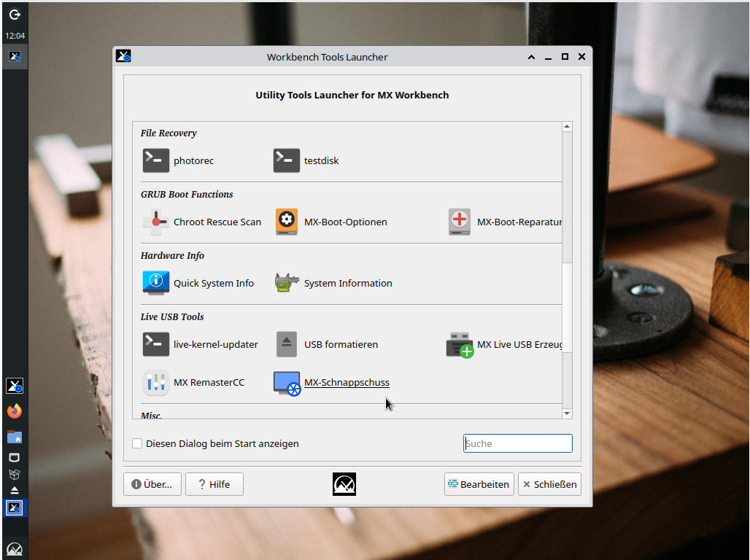
Task: Click the Workbench window title icon
Action: click(123, 56)
